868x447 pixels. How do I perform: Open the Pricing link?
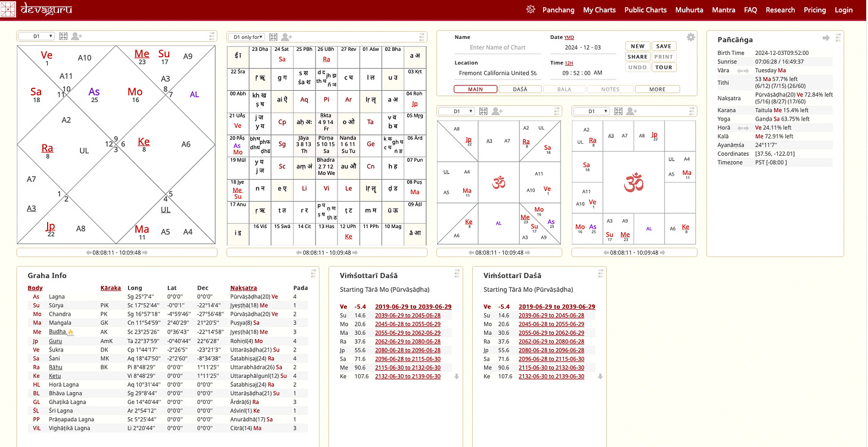point(815,10)
